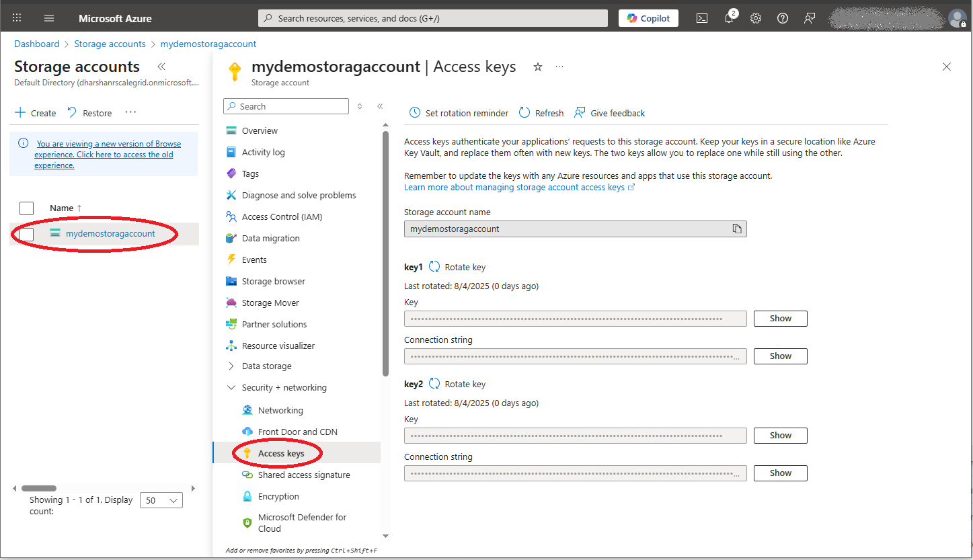Show the key2 Key value
973x560 pixels.
click(x=780, y=436)
